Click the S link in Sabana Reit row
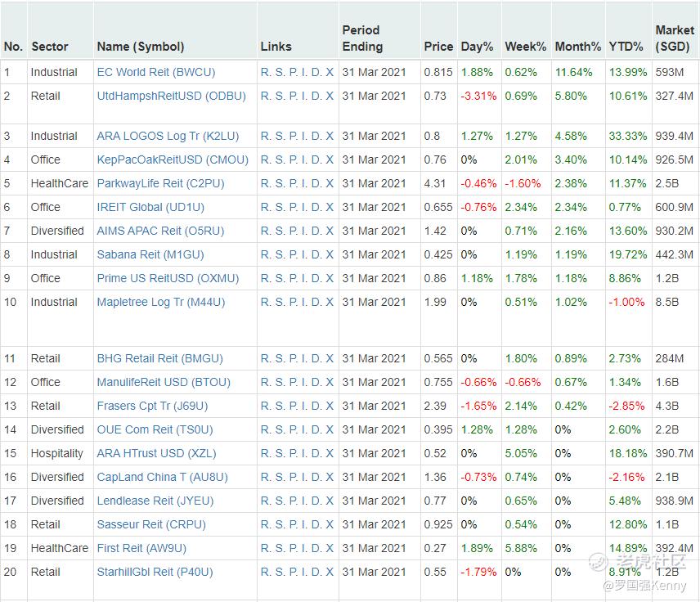 tap(280, 254)
